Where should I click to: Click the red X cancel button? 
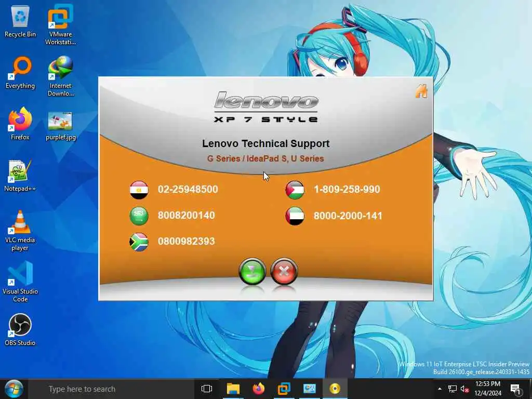[284, 271]
